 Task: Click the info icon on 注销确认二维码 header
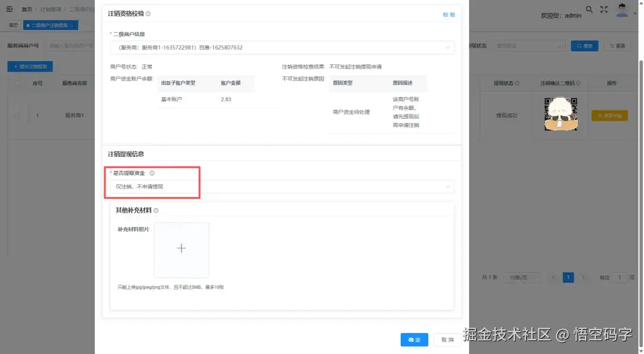[578, 83]
